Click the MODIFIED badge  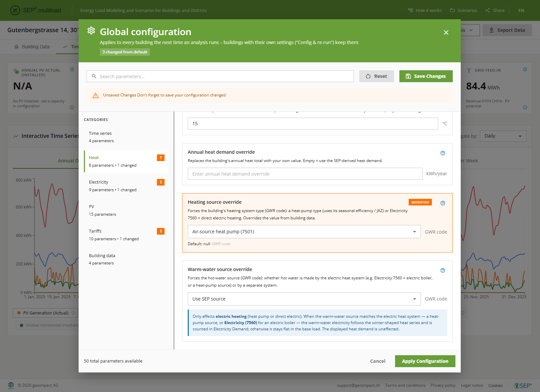pyautogui.click(x=420, y=202)
